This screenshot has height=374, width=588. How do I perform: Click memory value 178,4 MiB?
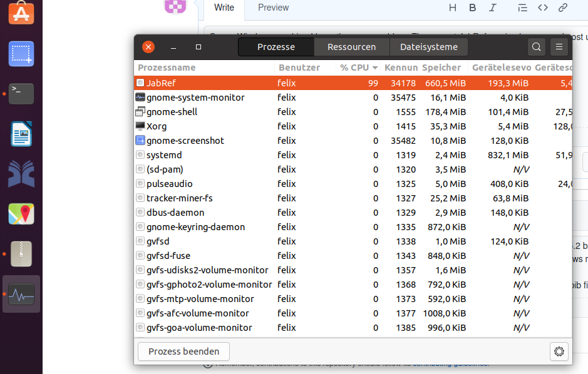click(445, 112)
